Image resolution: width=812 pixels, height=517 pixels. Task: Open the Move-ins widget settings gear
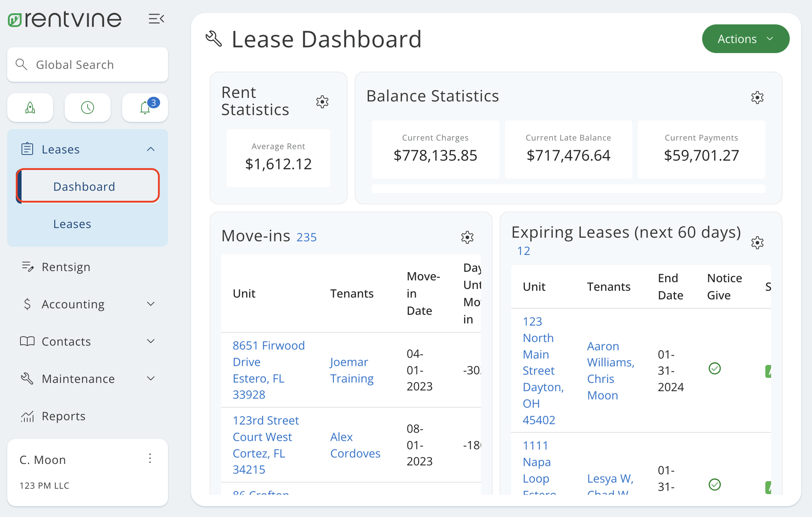(467, 237)
